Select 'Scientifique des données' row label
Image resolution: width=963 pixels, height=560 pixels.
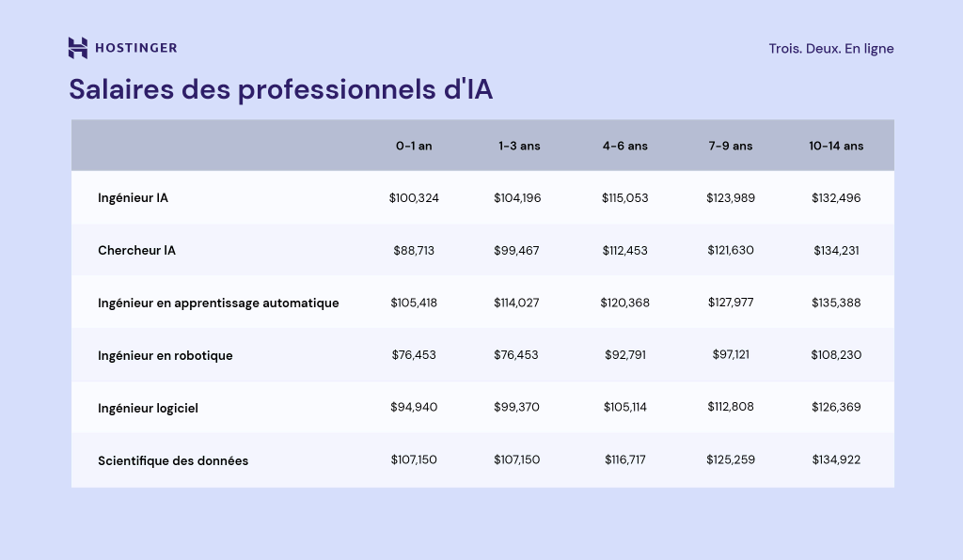(173, 460)
